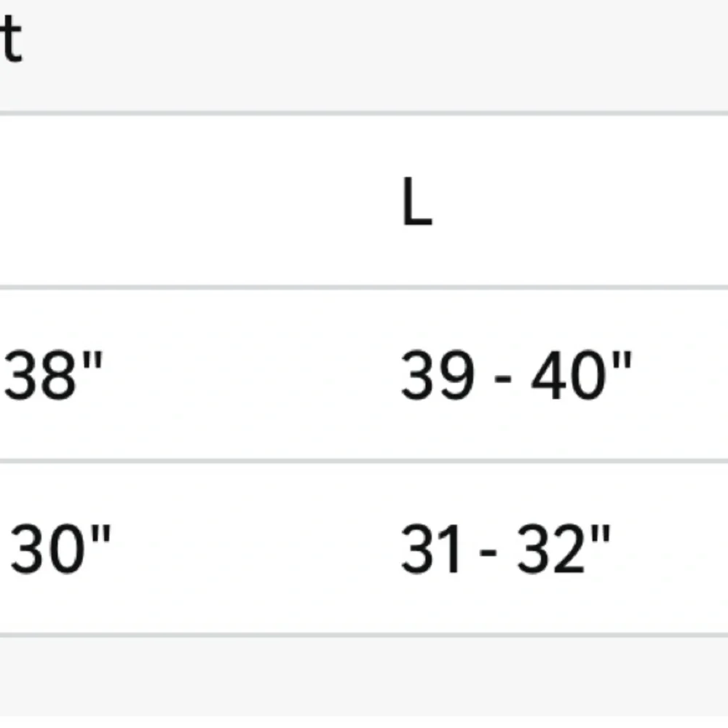Click the partially visible "30"" cell
The height and width of the screenshot is (728, 728).
60,550
